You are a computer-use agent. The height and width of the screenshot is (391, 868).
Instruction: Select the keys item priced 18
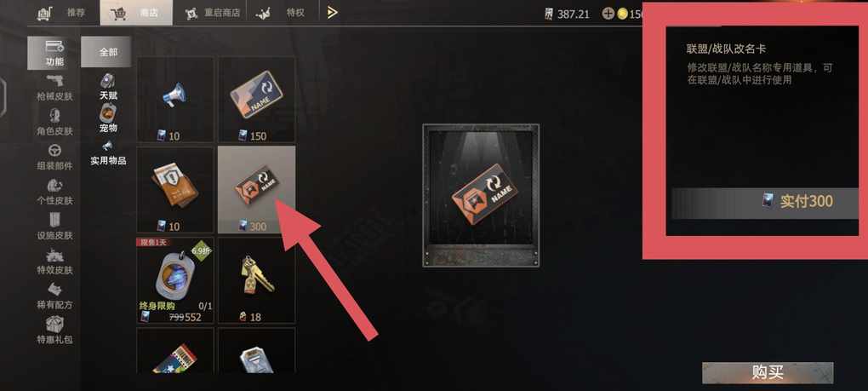256,281
